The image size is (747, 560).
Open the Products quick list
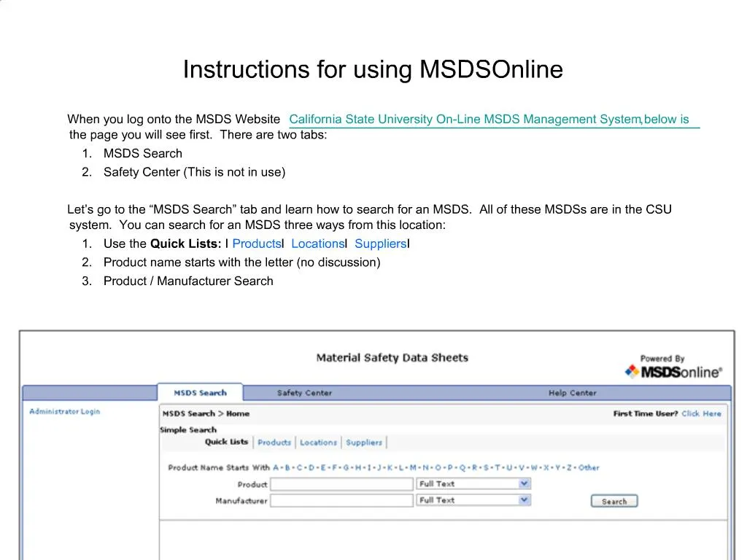[x=274, y=443]
